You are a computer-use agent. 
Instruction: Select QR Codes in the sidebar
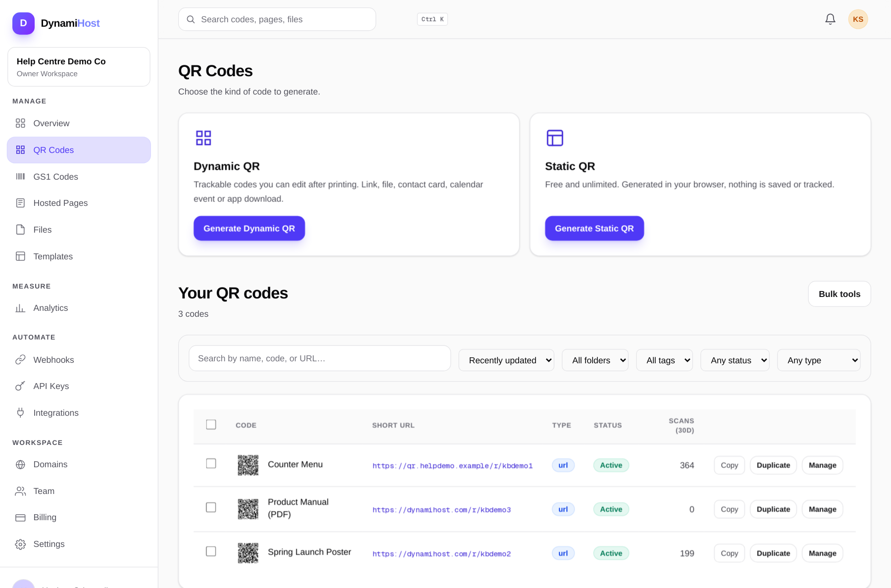point(79,150)
